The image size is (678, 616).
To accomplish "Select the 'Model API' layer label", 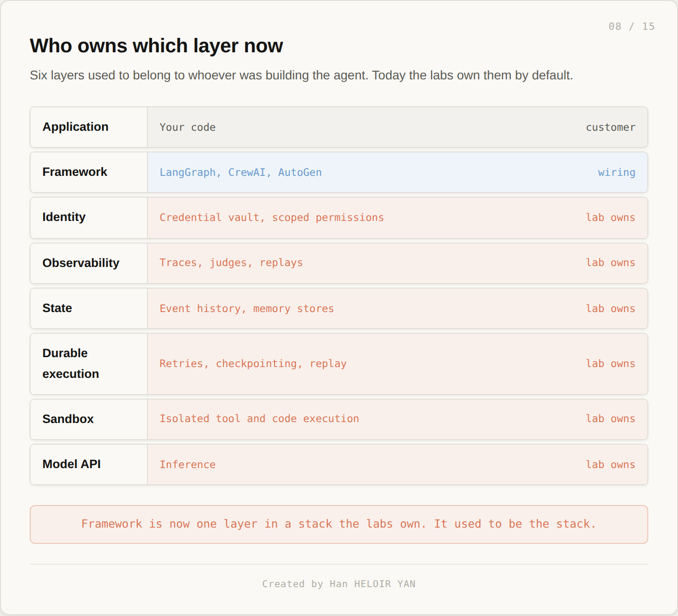I will click(72, 464).
